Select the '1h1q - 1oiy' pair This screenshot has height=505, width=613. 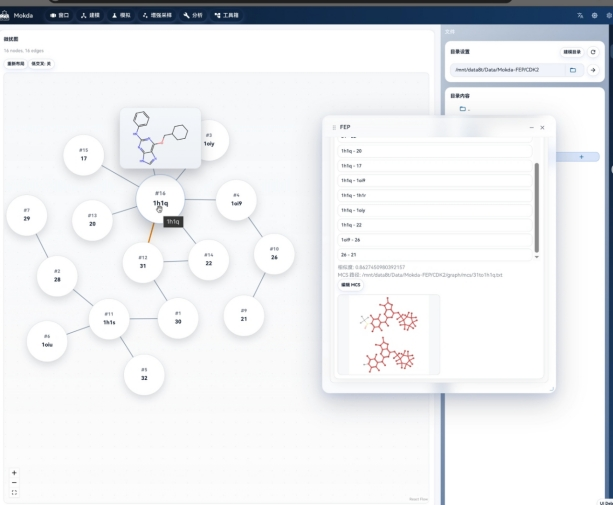point(435,210)
